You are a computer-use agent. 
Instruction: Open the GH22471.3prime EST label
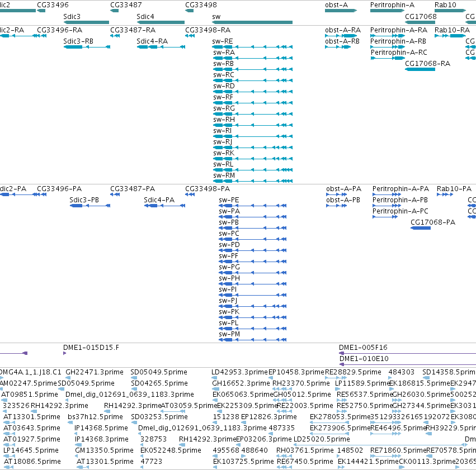click(95, 372)
